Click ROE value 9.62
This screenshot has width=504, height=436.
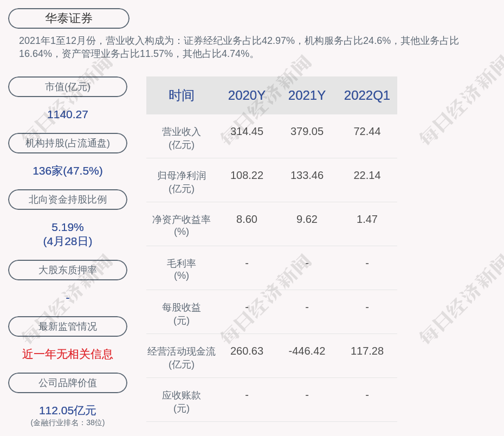[307, 219]
